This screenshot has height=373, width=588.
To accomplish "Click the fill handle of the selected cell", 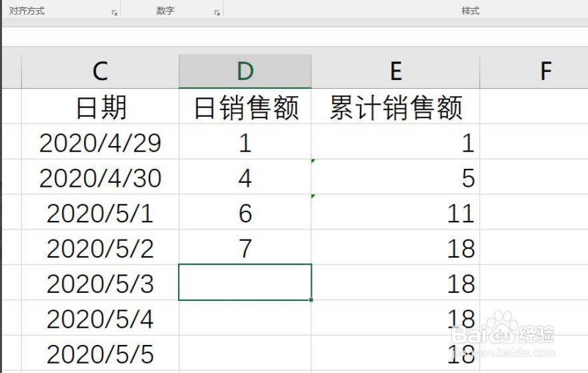I will pos(311,300).
